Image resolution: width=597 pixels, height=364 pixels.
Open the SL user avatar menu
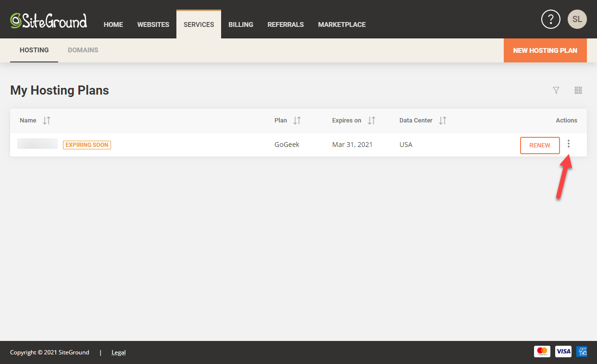pos(577,19)
